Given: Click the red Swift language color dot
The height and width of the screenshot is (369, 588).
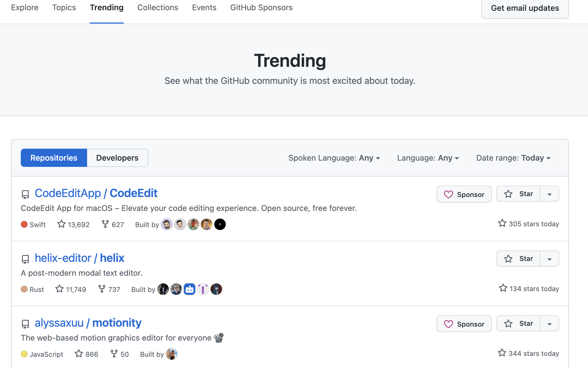Looking at the screenshot, I should (24, 225).
